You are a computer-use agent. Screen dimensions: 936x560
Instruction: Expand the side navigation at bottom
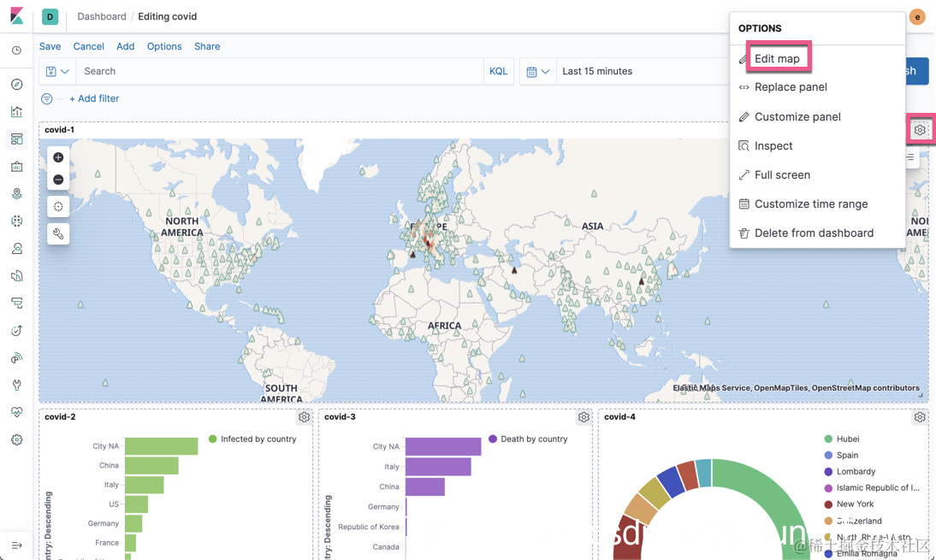click(17, 545)
